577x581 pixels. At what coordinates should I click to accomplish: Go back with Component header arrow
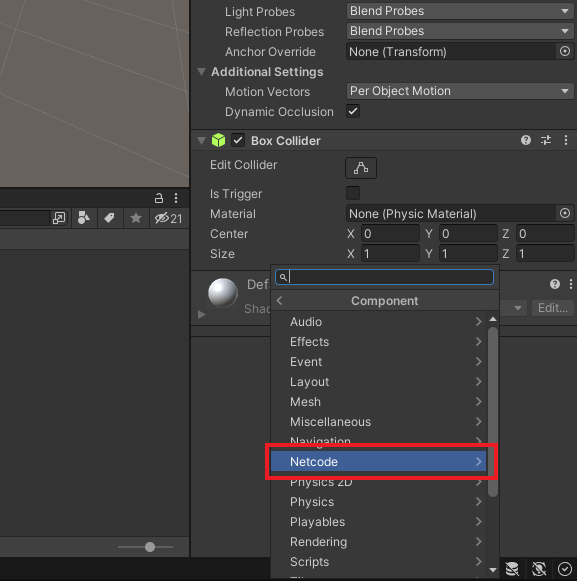point(279,301)
